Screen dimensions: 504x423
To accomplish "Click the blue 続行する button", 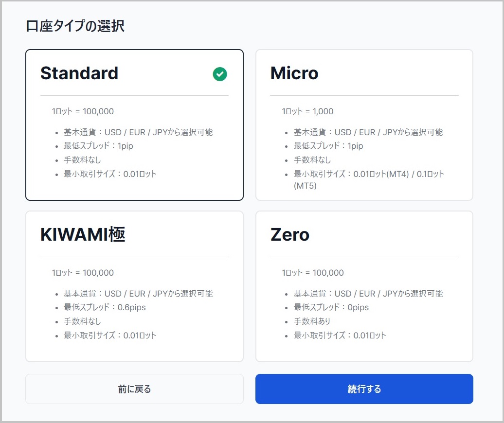I will click(364, 389).
